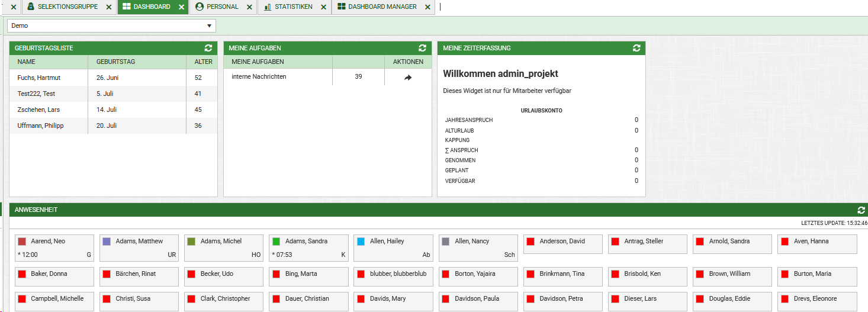The height and width of the screenshot is (312, 868).
Task: Click the status color of Aarend, Neo
Action: click(x=22, y=242)
